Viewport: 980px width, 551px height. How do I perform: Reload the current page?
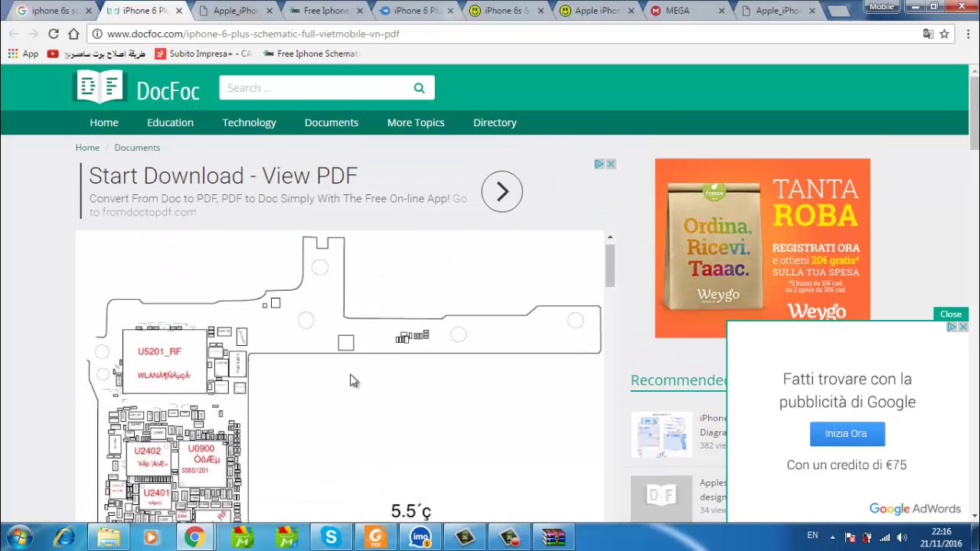53,34
